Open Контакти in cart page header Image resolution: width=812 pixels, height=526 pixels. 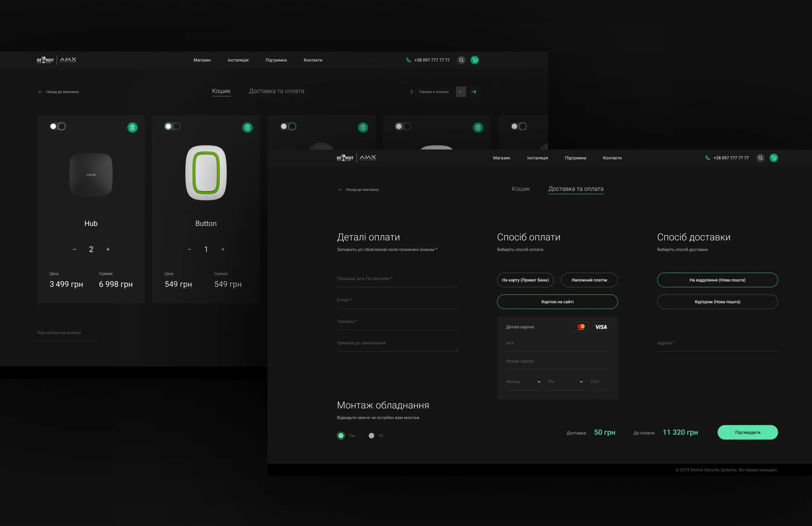(x=313, y=60)
